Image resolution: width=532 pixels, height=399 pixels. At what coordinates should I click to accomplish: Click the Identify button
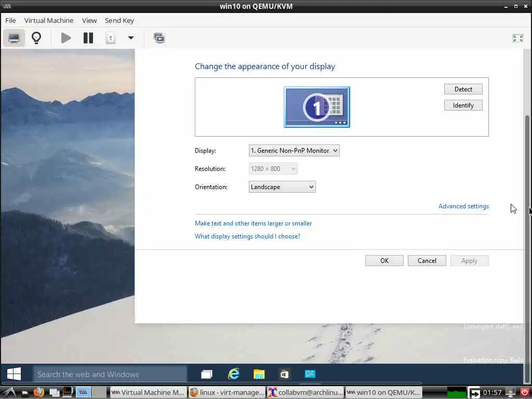pos(463,105)
